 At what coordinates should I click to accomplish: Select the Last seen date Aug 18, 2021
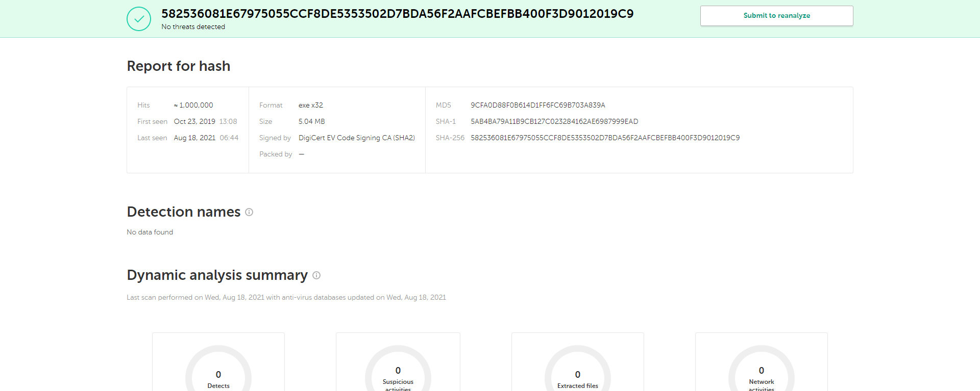pos(194,138)
